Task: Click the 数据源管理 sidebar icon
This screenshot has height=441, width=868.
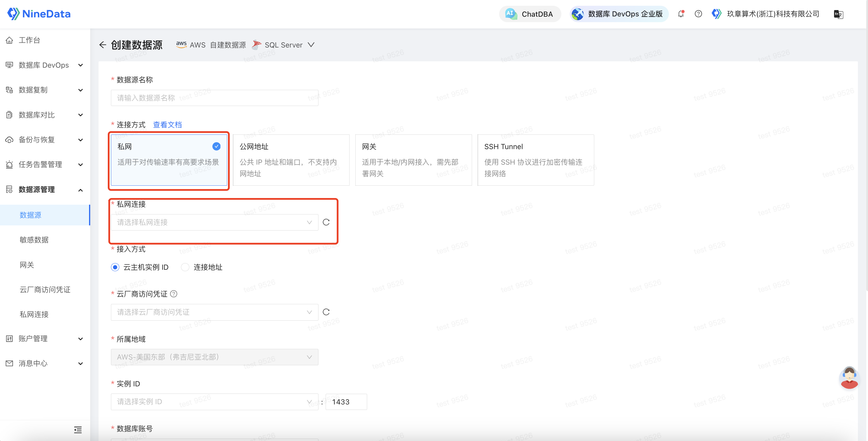Action: tap(10, 189)
